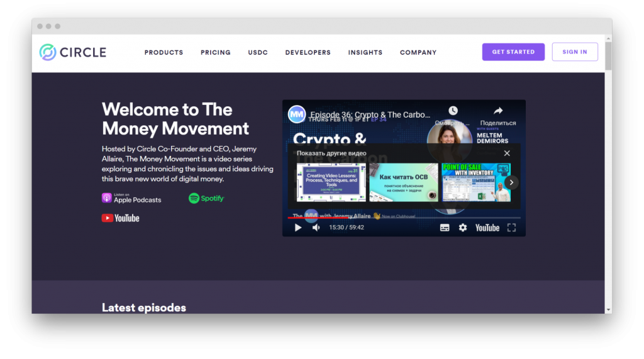Show next suggested videos with arrow
The width and height of the screenshot is (644, 359).
(511, 182)
